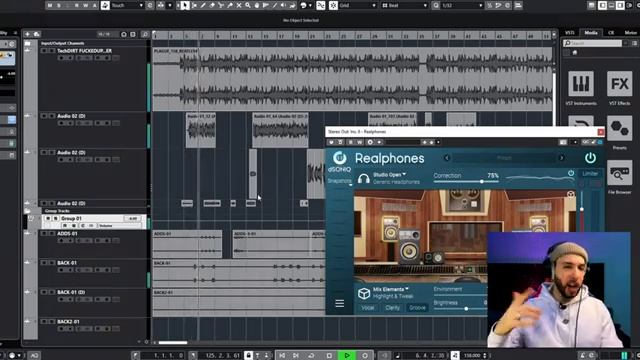The width and height of the screenshot is (640, 360).
Task: Start playback with the Play button
Action: (347, 356)
